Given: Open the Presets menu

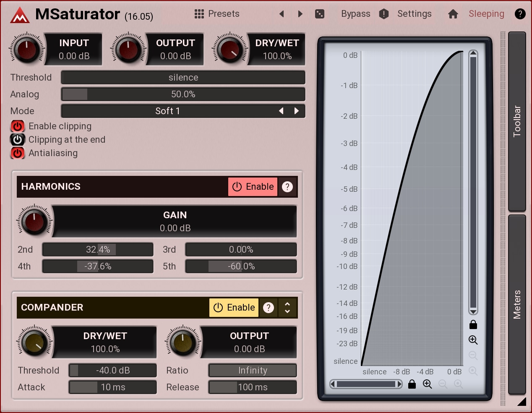Looking at the screenshot, I should point(224,14).
